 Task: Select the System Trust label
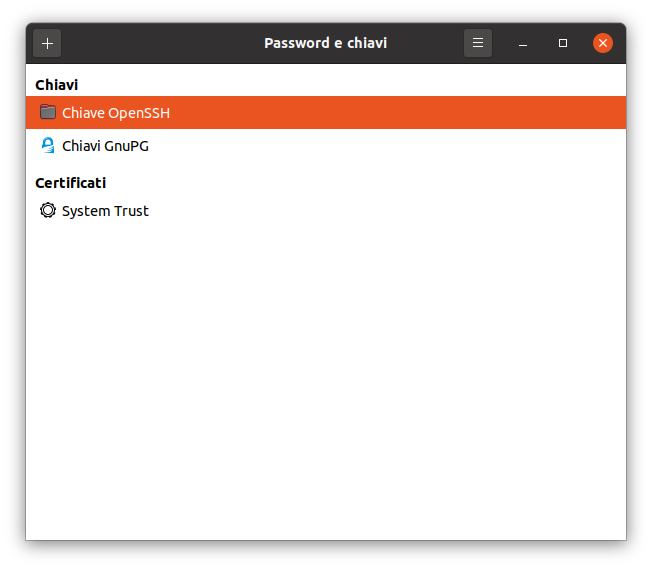(x=105, y=211)
